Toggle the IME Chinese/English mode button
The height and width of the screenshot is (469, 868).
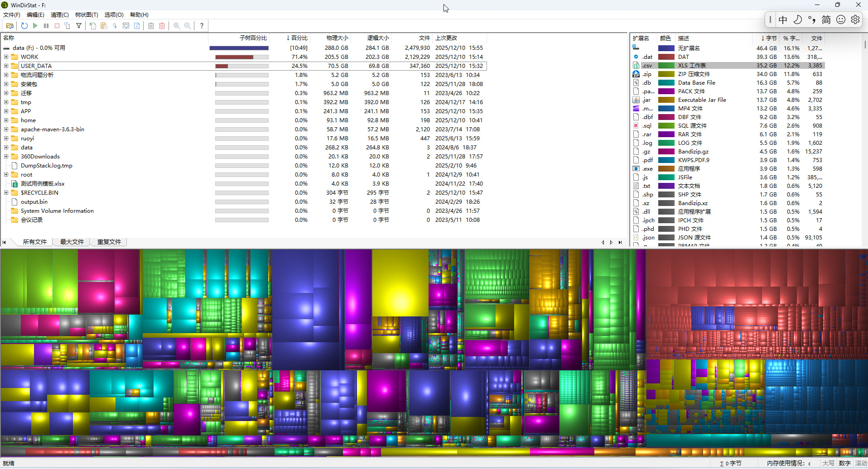pyautogui.click(x=783, y=19)
